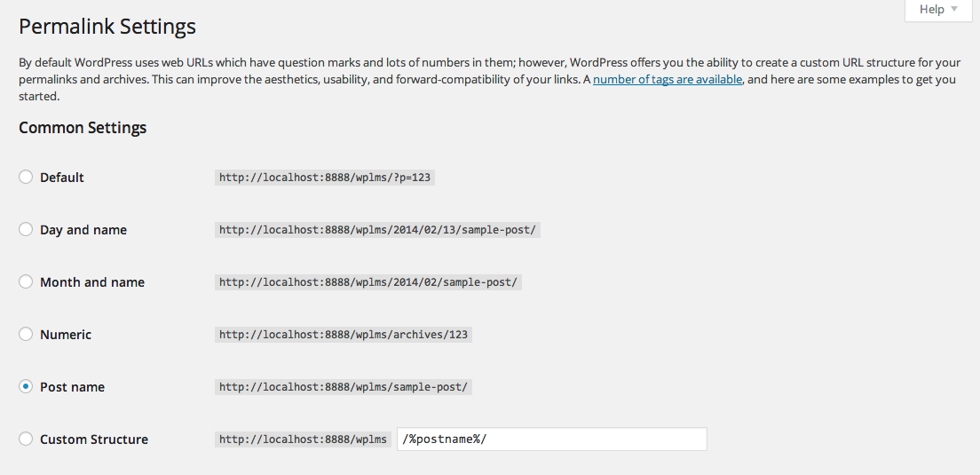Click the selected Post name radio button

pos(26,387)
